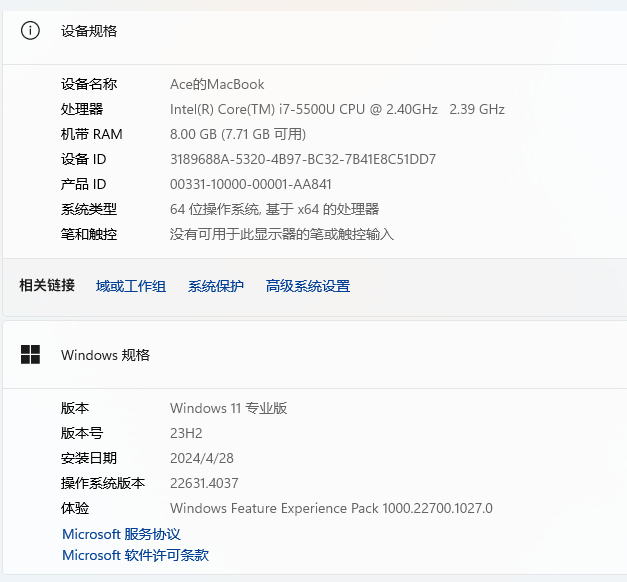Click the Intel Core i7-5500U processor text
The width and height of the screenshot is (627, 582).
click(337, 109)
